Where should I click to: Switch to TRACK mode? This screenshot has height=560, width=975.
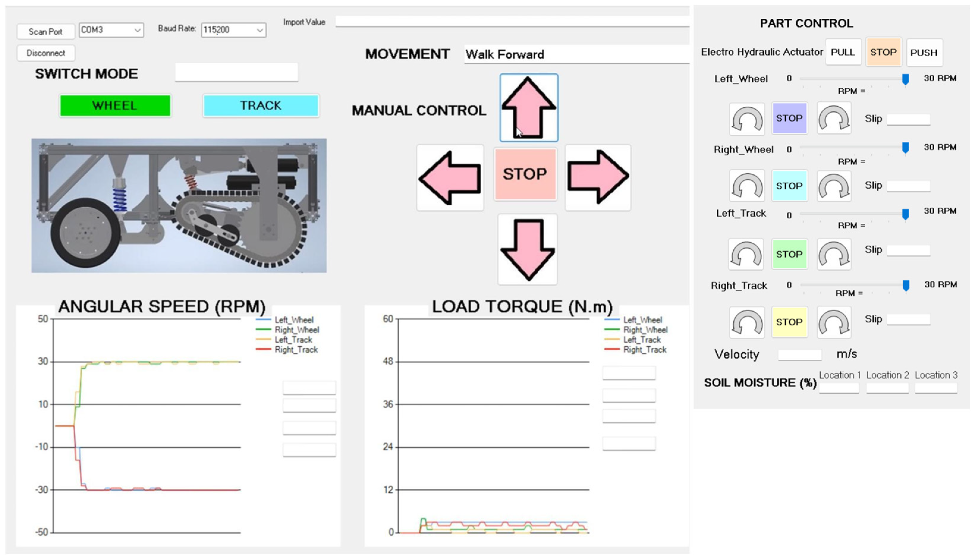(x=260, y=105)
